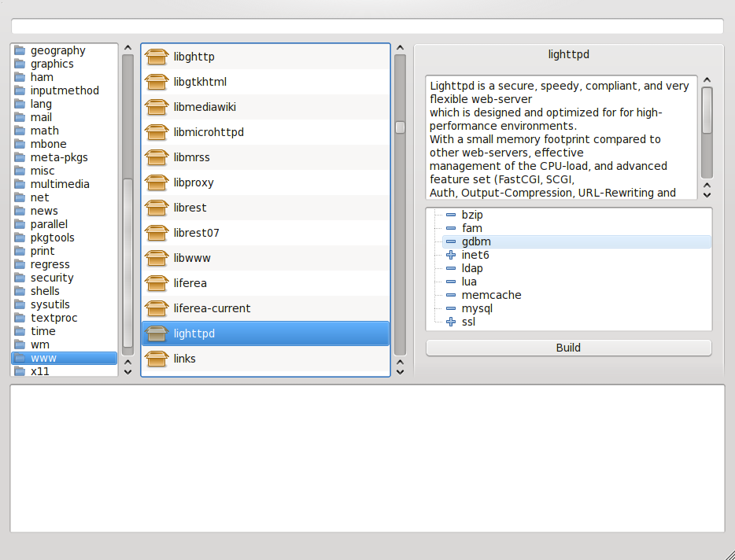
Task: Click inside the empty output log area
Action: (x=367, y=459)
